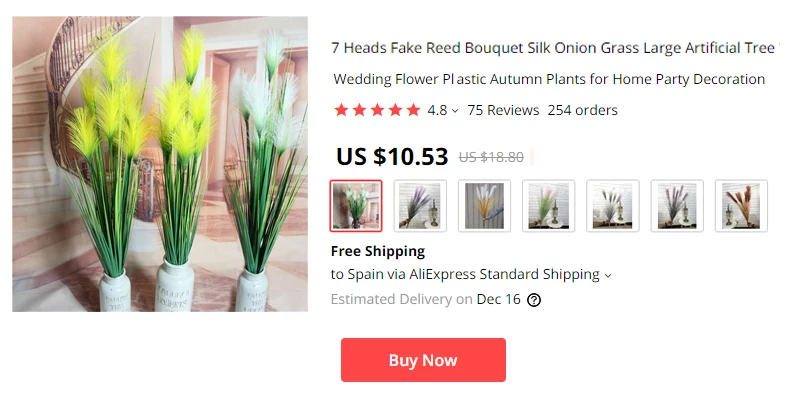Click the Buy Now button
The width and height of the screenshot is (790, 400).
(x=423, y=360)
